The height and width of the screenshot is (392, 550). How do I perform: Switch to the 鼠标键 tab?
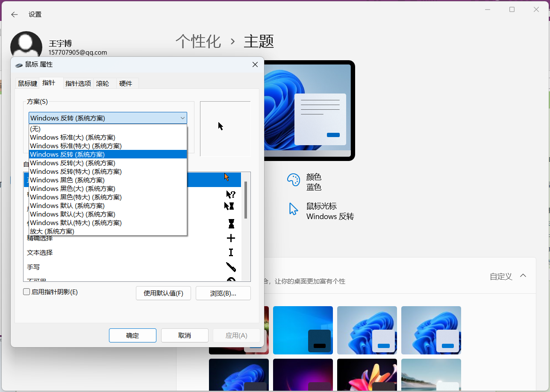click(x=27, y=84)
